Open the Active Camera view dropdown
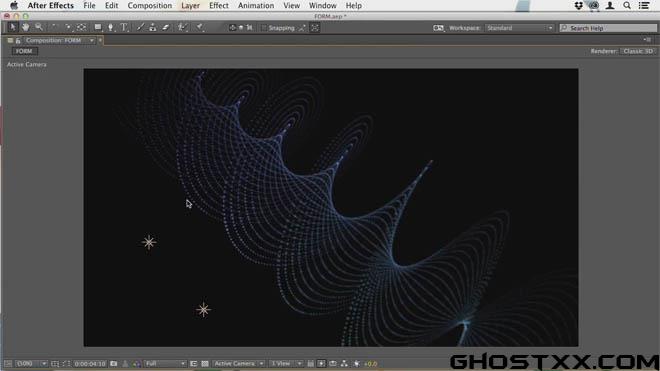 click(x=238, y=364)
